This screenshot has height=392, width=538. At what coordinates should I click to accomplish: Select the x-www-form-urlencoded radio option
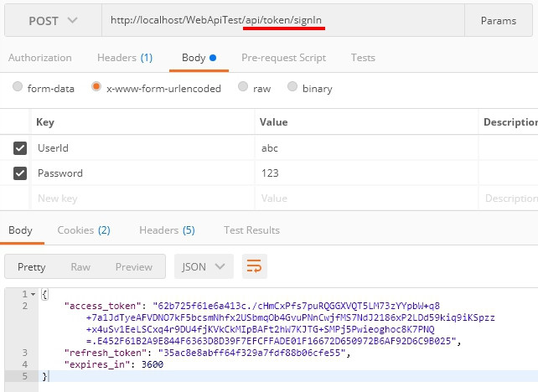(x=96, y=86)
